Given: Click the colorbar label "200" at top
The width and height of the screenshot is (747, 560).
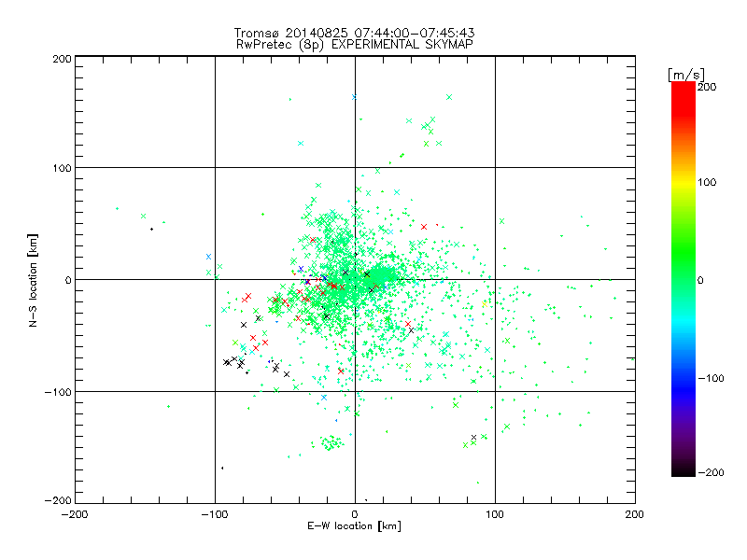Looking at the screenshot, I should point(707,87).
